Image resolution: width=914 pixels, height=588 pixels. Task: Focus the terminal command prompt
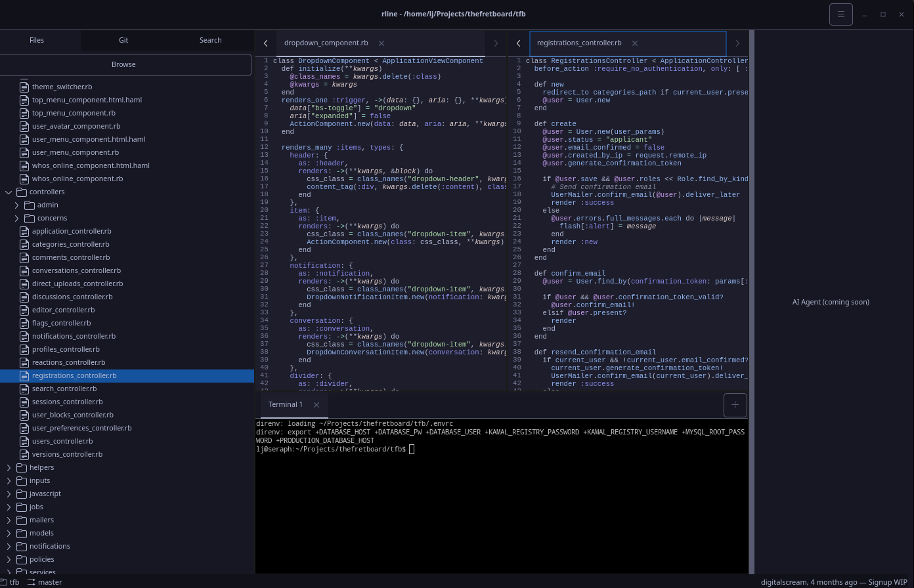[x=411, y=450]
